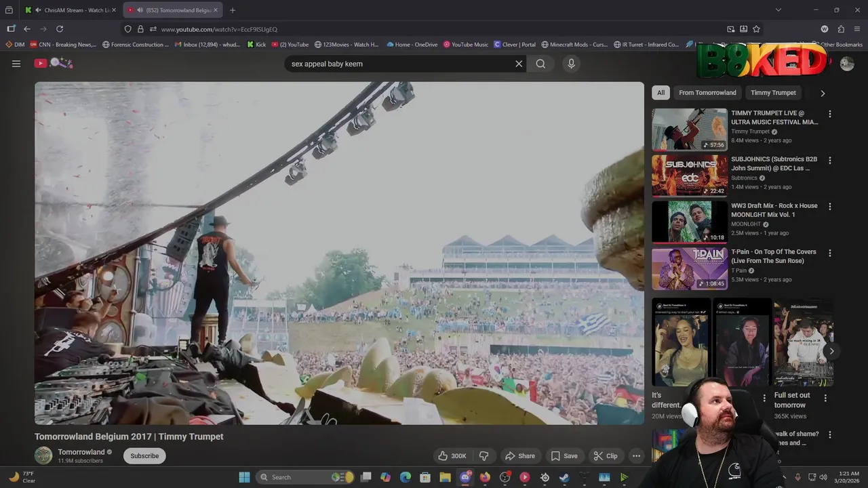This screenshot has width=868, height=488.
Task: Open options for 'Full set out tomorrow' short
Action: pos(825,398)
